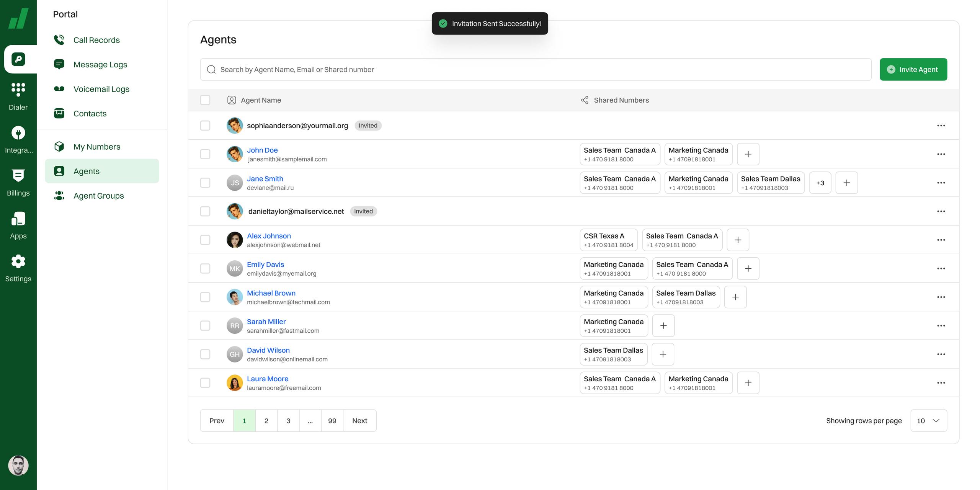The image size is (980, 490).
Task: Go to page 99 of pagination
Action: click(x=332, y=420)
